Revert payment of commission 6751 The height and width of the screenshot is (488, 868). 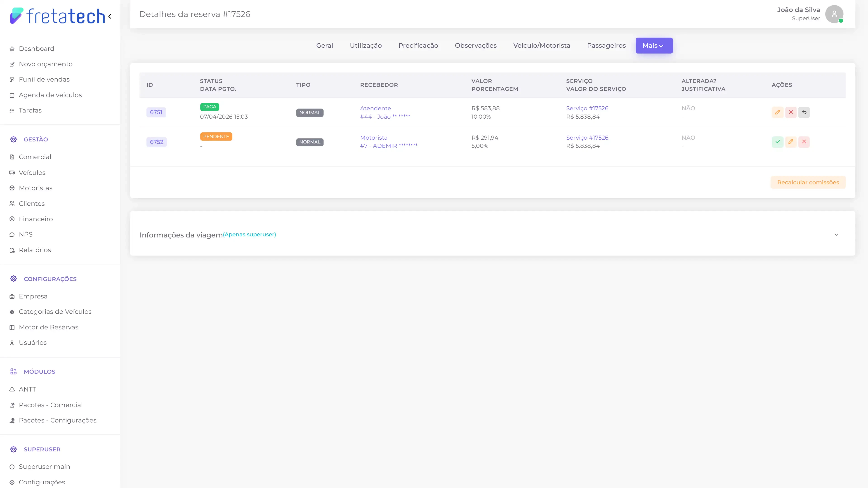point(804,112)
